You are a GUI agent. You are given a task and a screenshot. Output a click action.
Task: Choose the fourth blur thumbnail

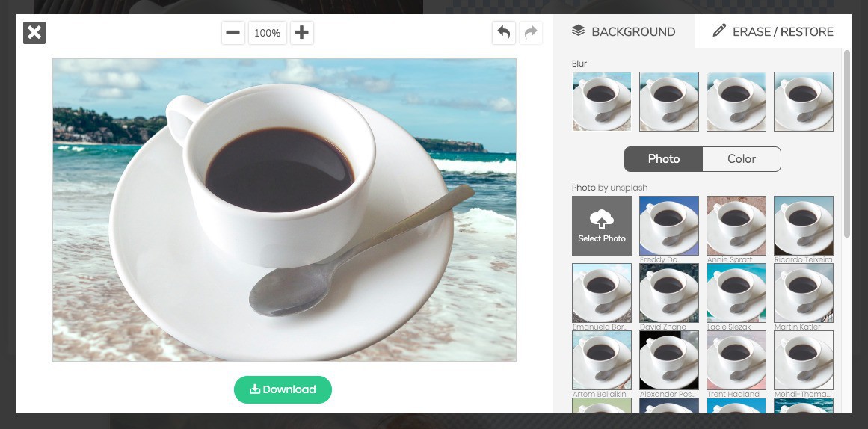803,102
